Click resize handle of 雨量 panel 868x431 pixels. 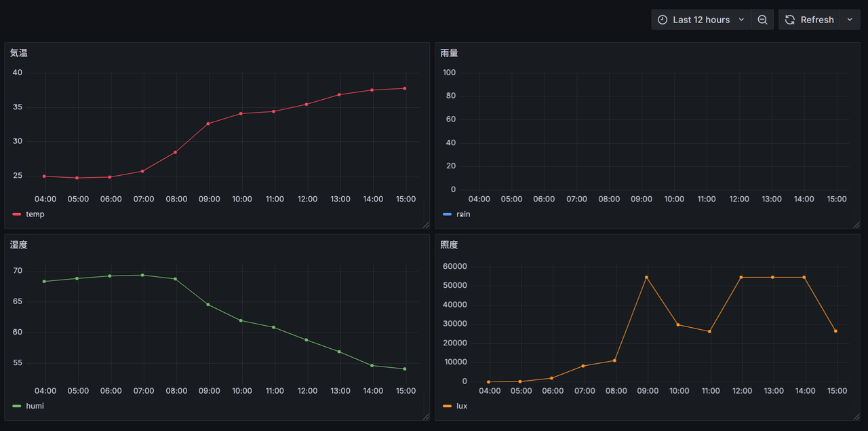tap(856, 225)
